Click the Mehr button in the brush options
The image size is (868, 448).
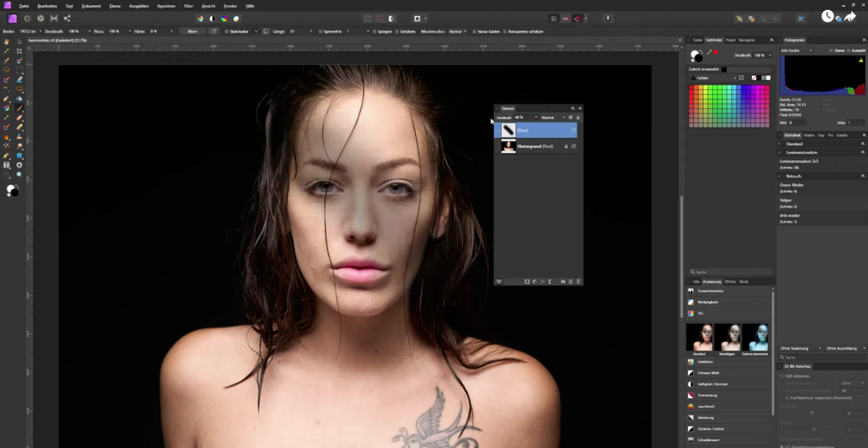coord(195,31)
